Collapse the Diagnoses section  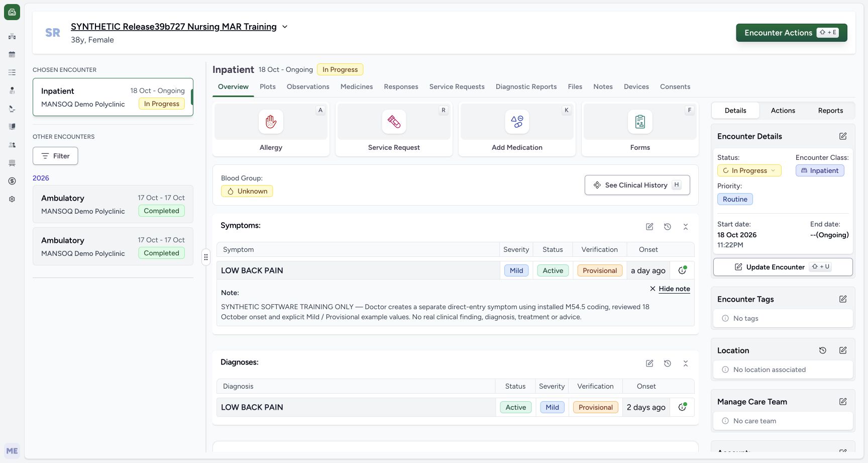[x=686, y=363]
